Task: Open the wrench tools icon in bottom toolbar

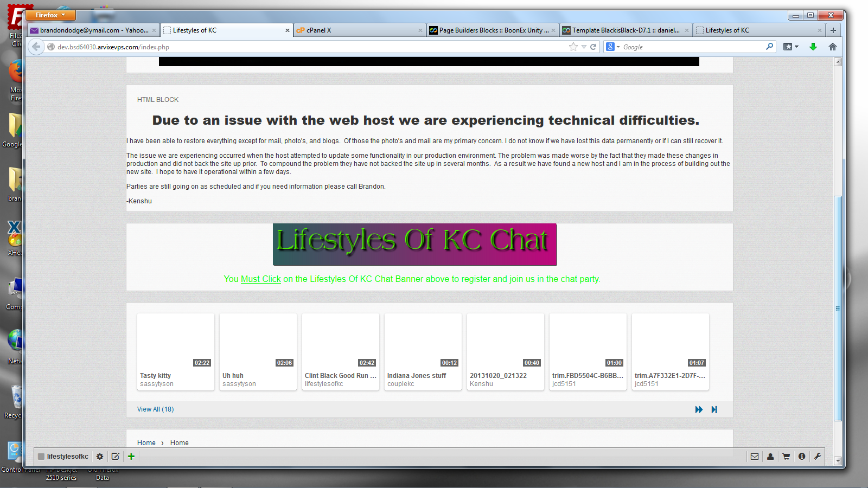Action: click(x=818, y=457)
